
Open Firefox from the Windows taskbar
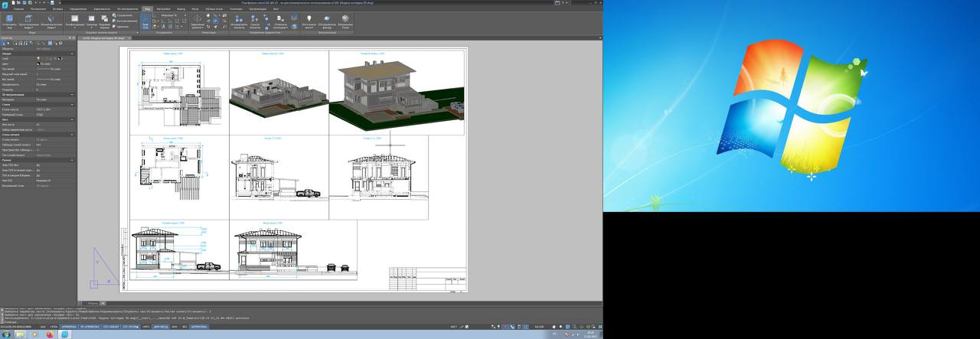(50, 334)
